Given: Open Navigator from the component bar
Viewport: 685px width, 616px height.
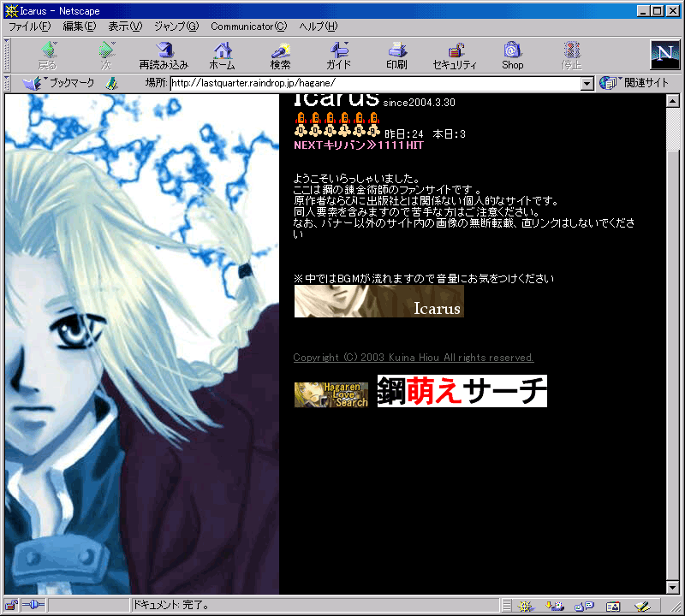Looking at the screenshot, I should [x=525, y=606].
